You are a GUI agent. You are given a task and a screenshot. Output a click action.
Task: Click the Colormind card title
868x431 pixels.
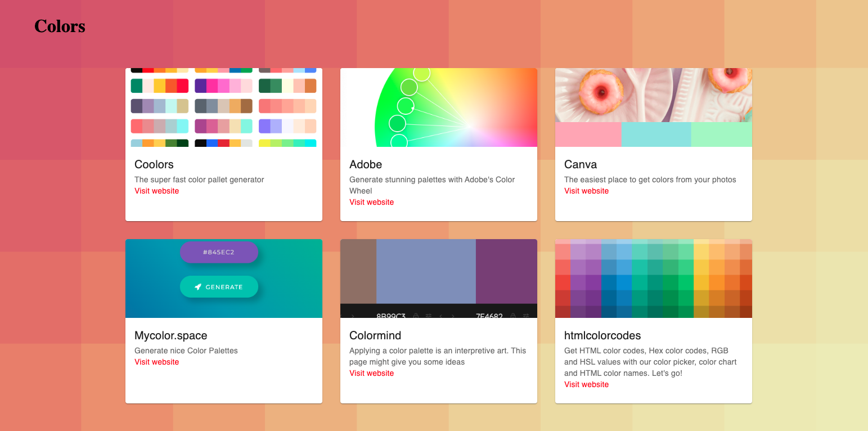(x=375, y=335)
